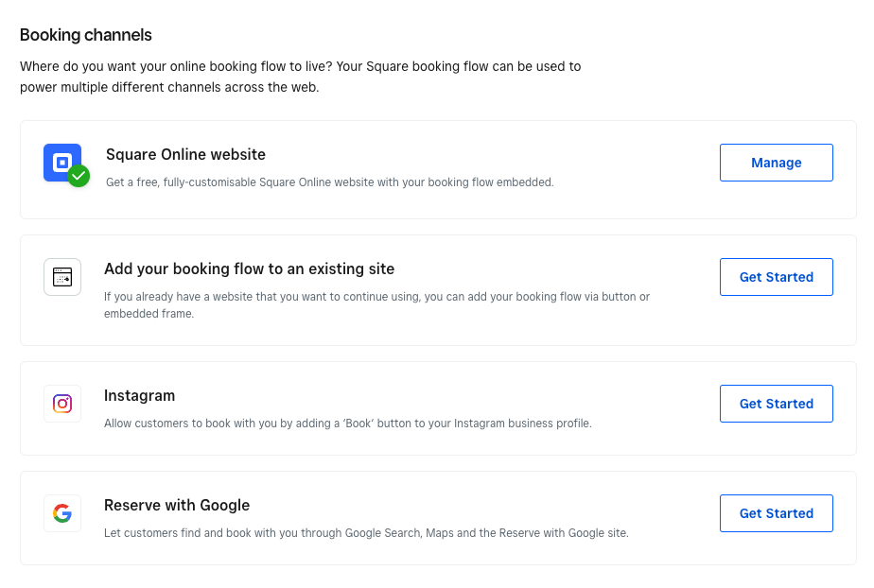Screen dimensions: 874x588
Task: Click the blue Square Online logo icon
Action: coord(61,161)
